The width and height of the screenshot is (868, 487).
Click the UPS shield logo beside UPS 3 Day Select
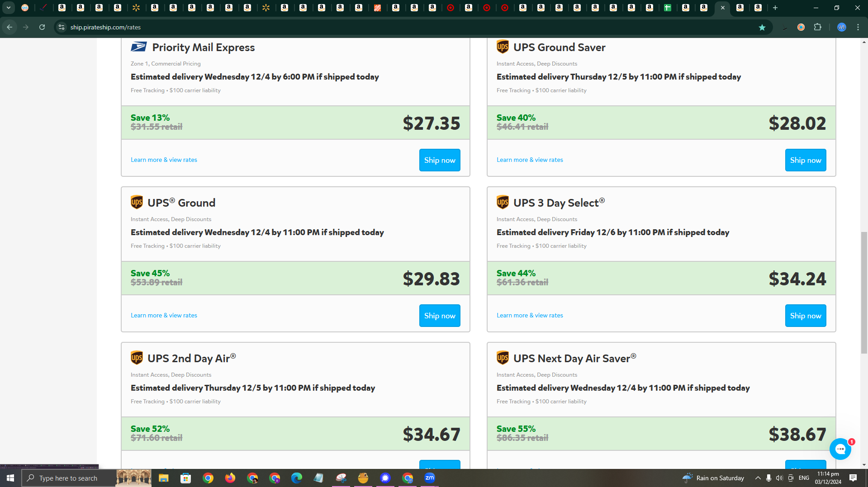point(503,202)
